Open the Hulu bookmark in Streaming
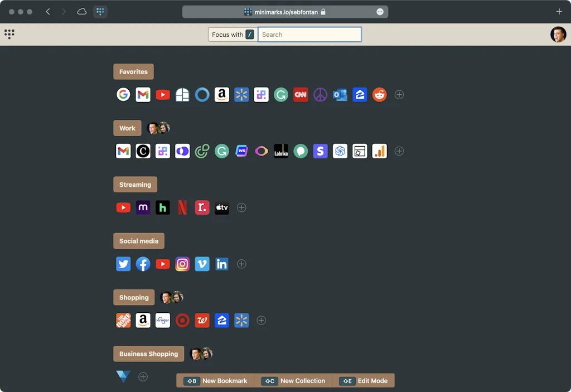The image size is (571, 392). coord(163,207)
